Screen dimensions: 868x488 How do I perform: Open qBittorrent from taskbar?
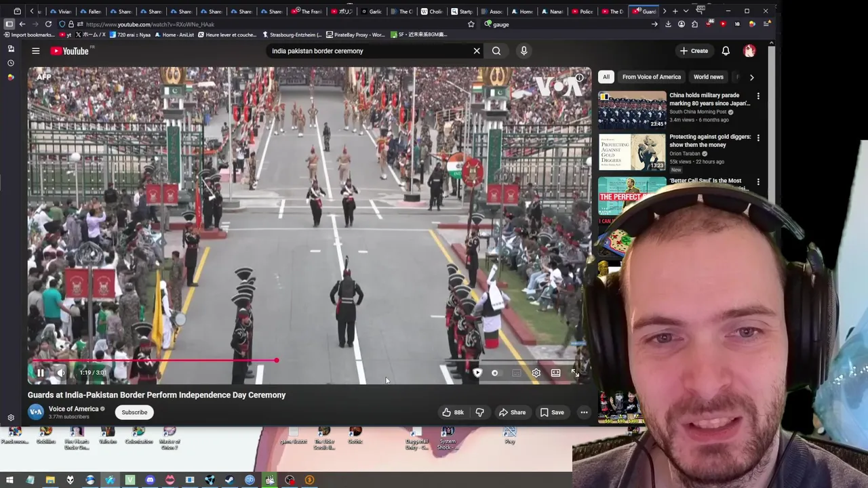(250, 480)
